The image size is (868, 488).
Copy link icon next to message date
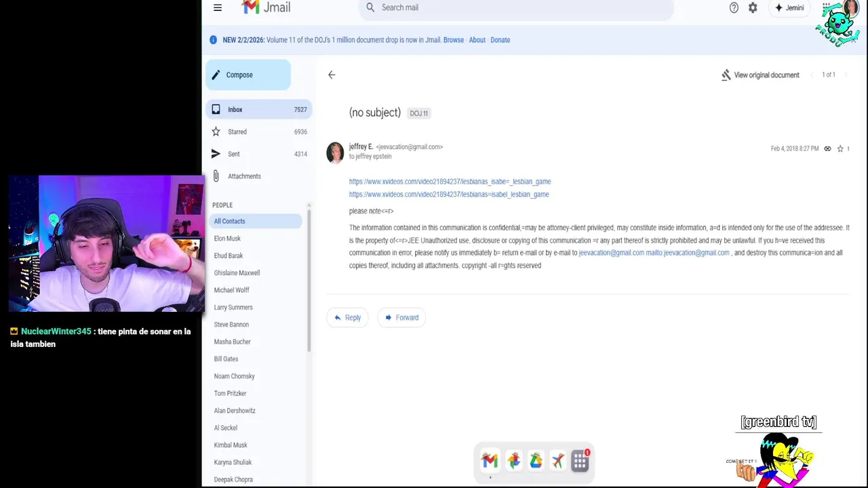827,148
